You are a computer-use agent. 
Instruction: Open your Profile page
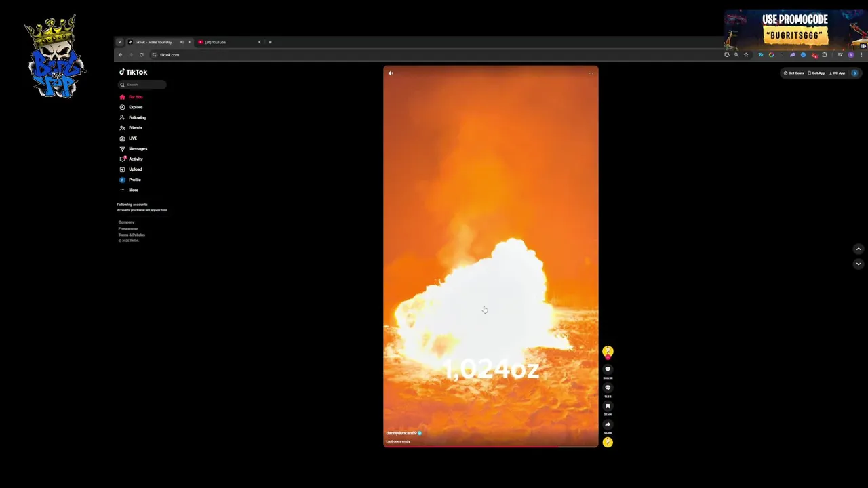tap(130, 180)
